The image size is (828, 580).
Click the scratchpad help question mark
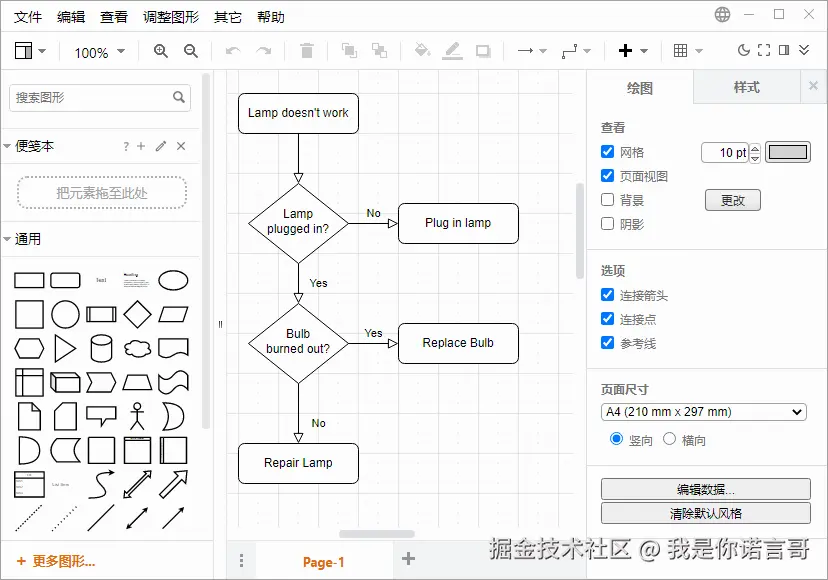(126, 146)
